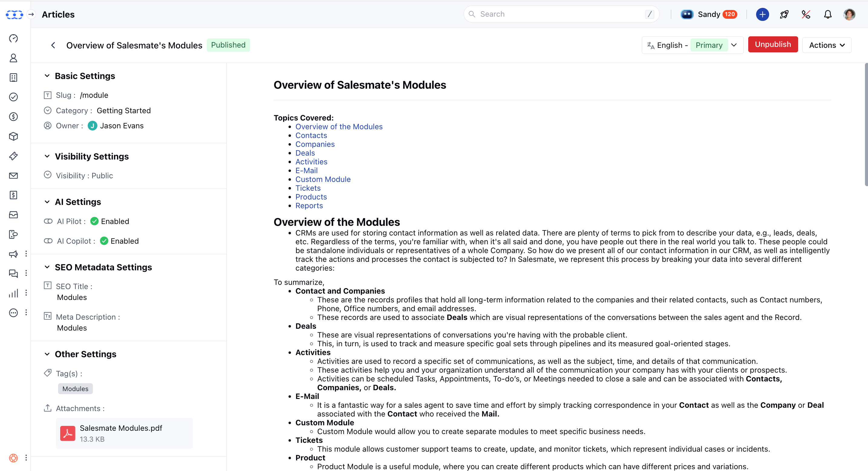Follow the E-Mail topic link
868x471 pixels.
pyautogui.click(x=306, y=170)
